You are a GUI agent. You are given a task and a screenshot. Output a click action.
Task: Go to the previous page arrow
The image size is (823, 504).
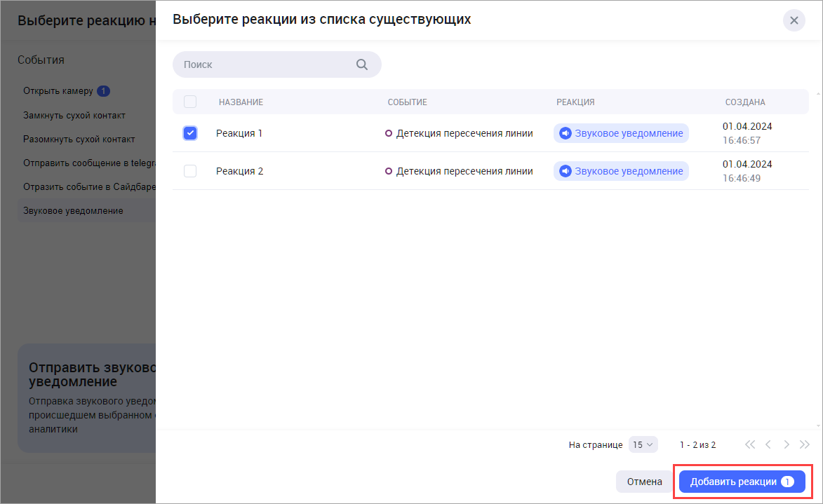(768, 444)
